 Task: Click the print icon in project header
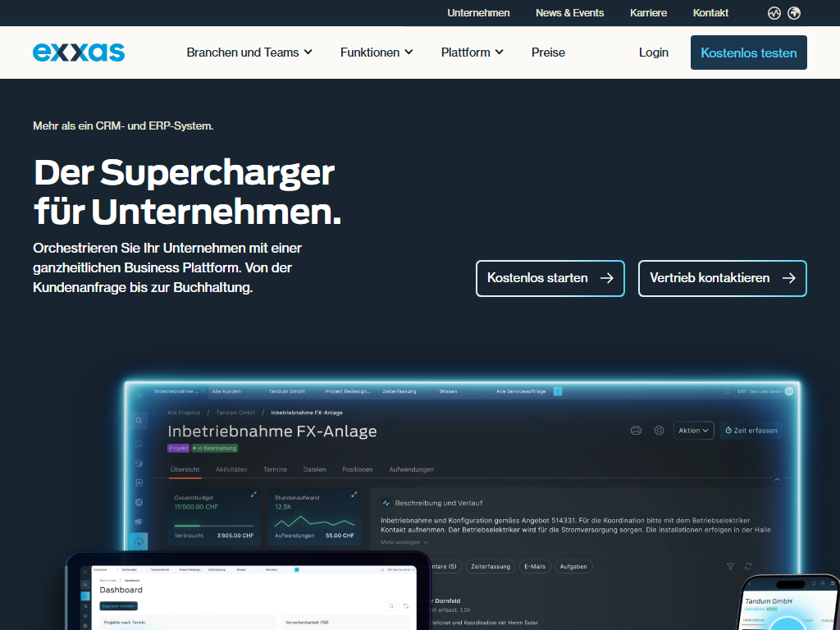coord(636,430)
